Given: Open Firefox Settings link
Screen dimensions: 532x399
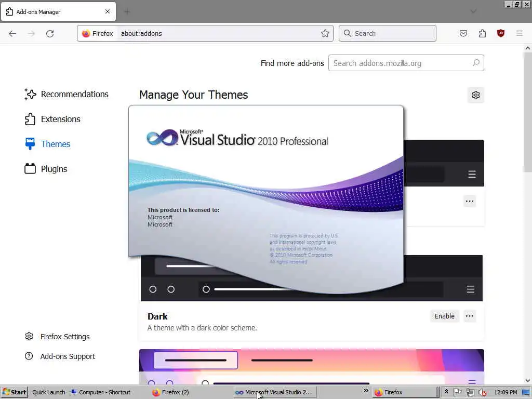Looking at the screenshot, I should tap(57, 337).
